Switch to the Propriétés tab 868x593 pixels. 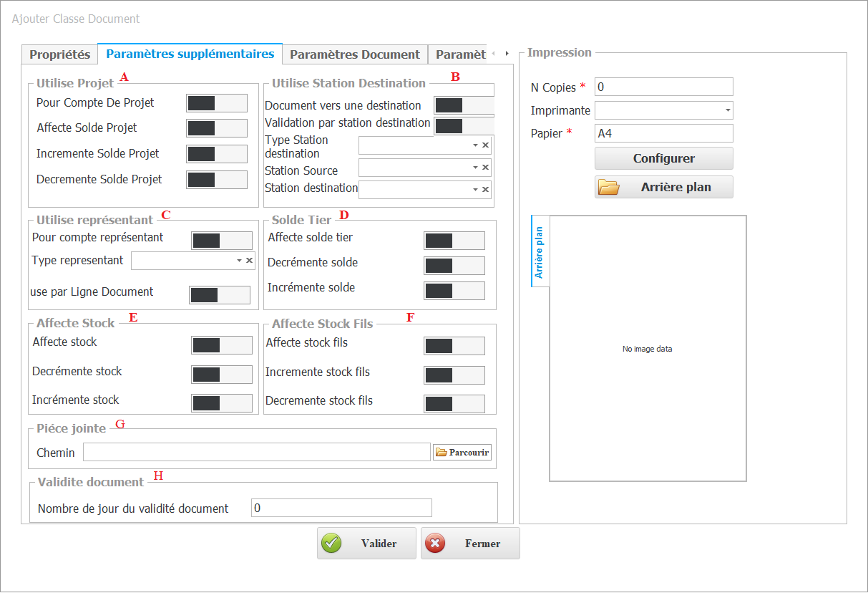pos(59,54)
